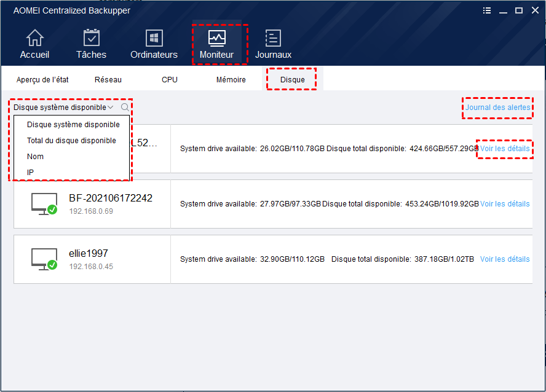Image resolution: width=546 pixels, height=392 pixels.
Task: Switch to the CPU tab
Action: (170, 80)
